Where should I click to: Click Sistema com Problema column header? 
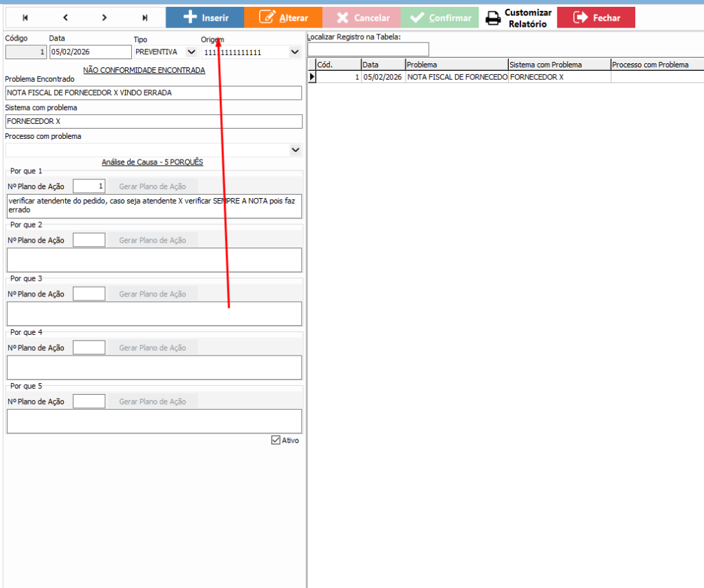[558, 65]
